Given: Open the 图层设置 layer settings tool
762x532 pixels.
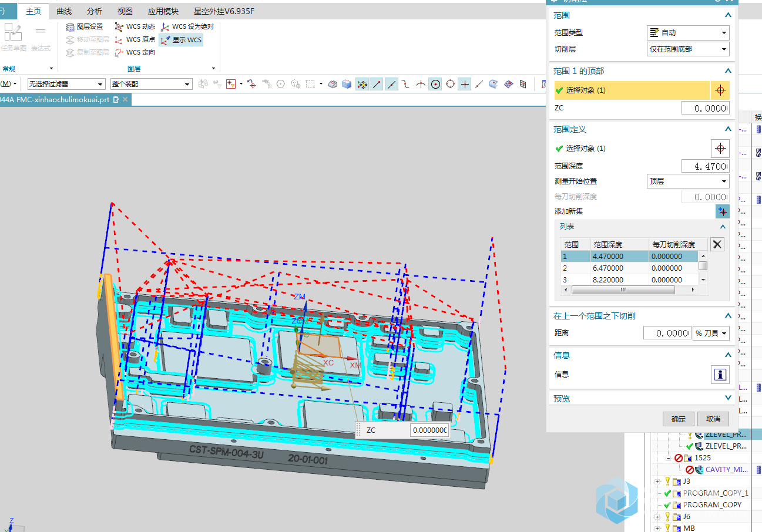Looking at the screenshot, I should click(x=84, y=26).
